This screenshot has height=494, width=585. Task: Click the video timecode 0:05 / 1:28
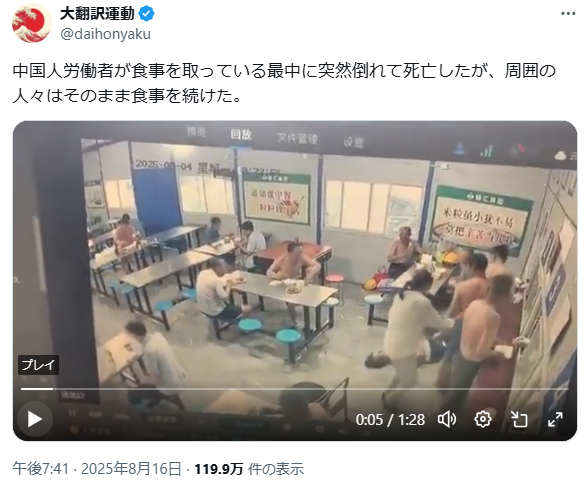[390, 420]
